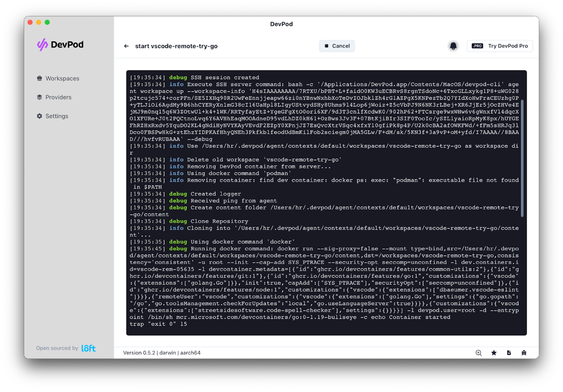563x392 pixels.
Task: Open the Settings section
Action: coord(53,116)
